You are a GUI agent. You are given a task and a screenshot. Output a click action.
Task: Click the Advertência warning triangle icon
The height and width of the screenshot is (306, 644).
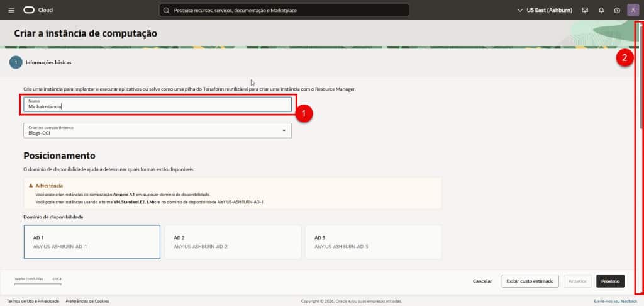pyautogui.click(x=31, y=186)
